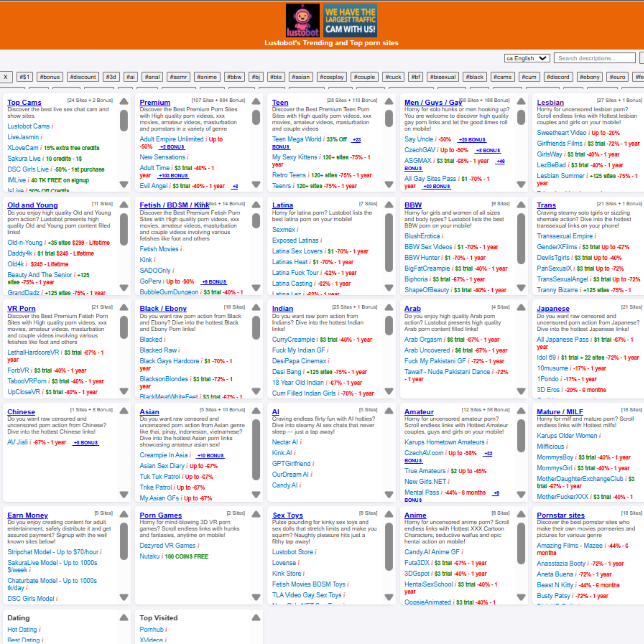Toggle the #3d tag filter
The image size is (644, 644).
click(111, 77)
